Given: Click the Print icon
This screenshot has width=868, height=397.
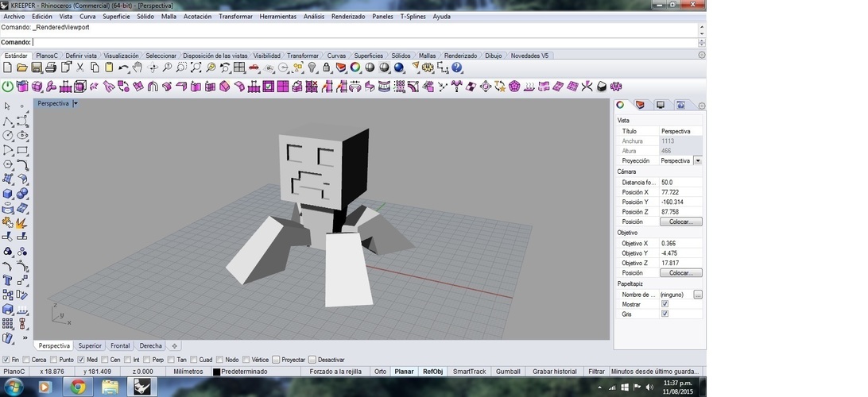Looking at the screenshot, I should point(51,67).
